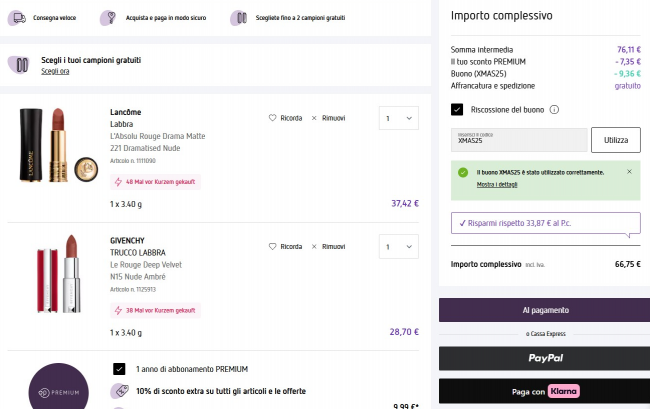Click the Scegli ora samples link
Viewport: 650px width, 409px height.
(55, 72)
